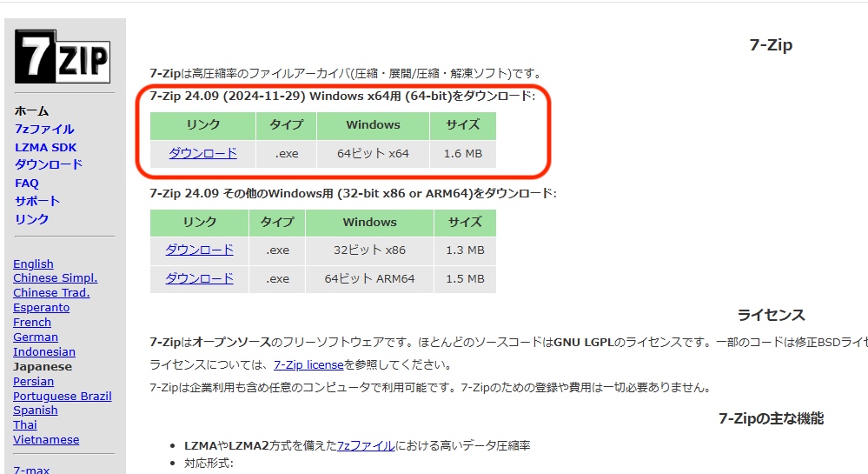
Task: Open the サポート sidebar link
Action: click(x=37, y=201)
